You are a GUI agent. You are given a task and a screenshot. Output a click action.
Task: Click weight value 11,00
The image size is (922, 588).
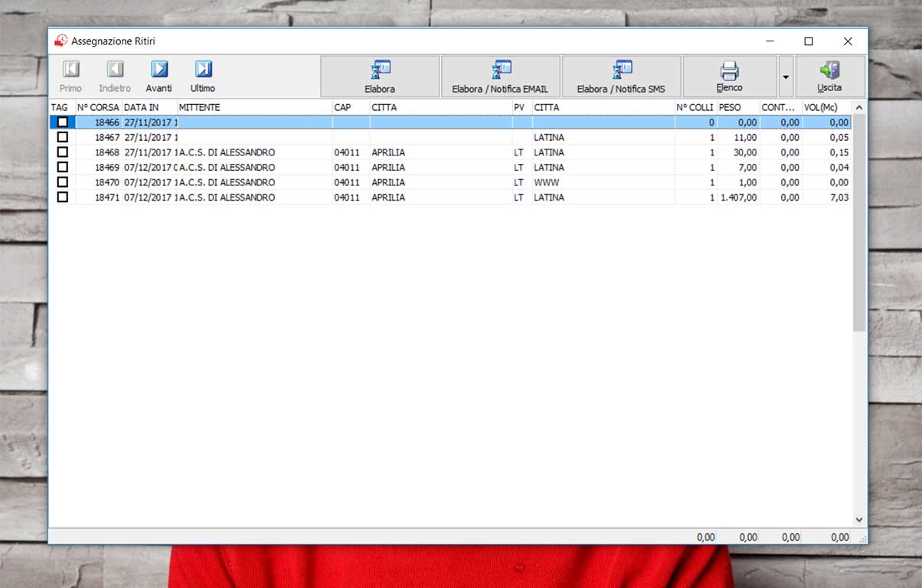[745, 137]
